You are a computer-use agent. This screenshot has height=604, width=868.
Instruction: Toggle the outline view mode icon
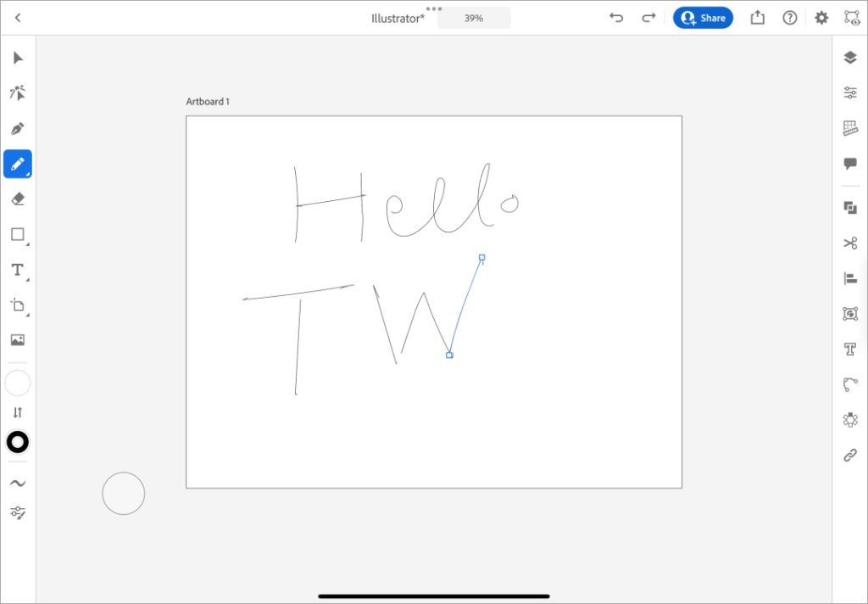coord(852,18)
